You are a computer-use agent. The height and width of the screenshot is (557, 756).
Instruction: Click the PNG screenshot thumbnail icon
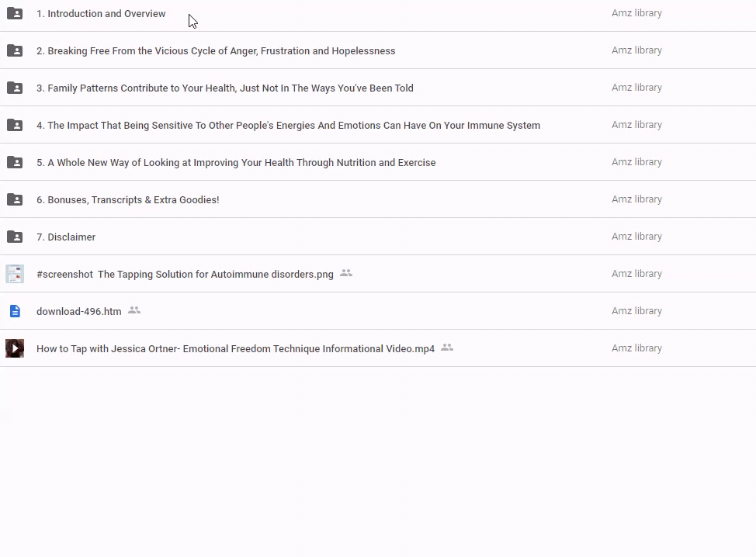coord(15,274)
